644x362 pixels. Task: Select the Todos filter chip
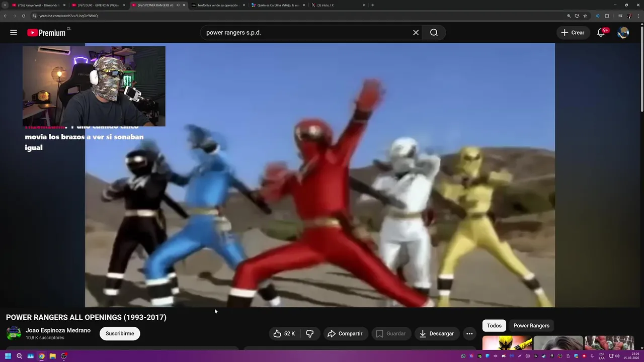[x=494, y=326]
